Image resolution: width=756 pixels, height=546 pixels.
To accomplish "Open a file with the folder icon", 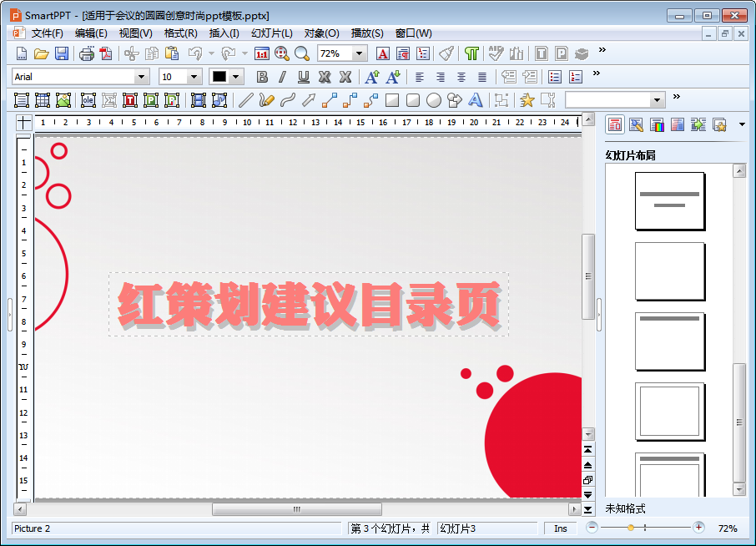I will click(42, 53).
